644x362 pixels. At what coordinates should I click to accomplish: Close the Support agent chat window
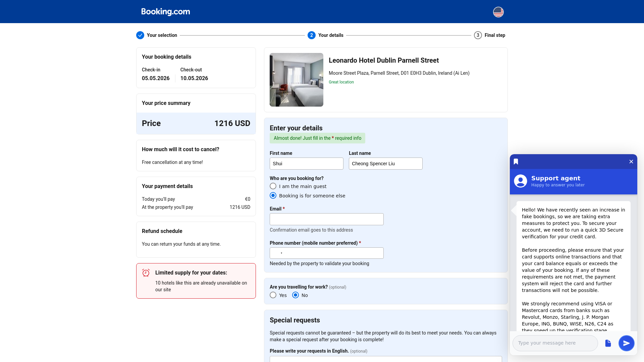631,162
